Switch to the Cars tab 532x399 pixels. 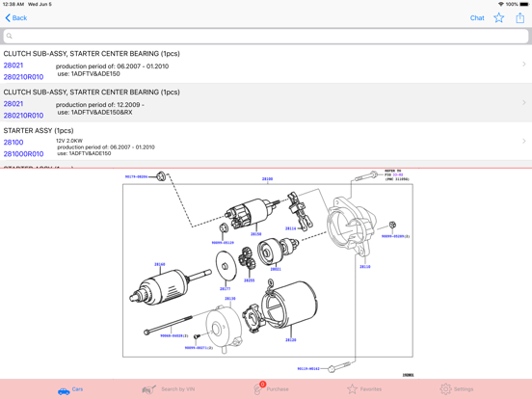70,389
